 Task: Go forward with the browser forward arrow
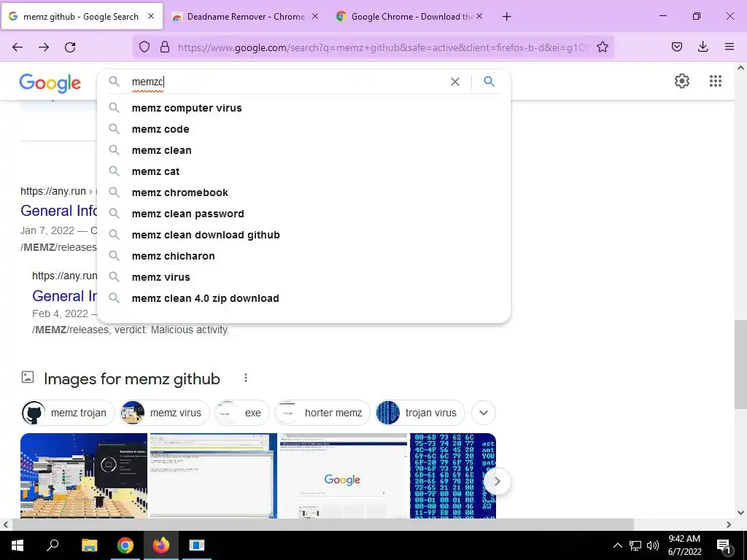click(x=44, y=47)
